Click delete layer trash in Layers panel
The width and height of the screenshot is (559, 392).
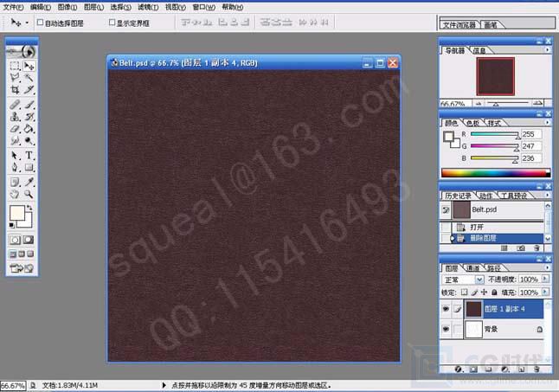pos(537,370)
